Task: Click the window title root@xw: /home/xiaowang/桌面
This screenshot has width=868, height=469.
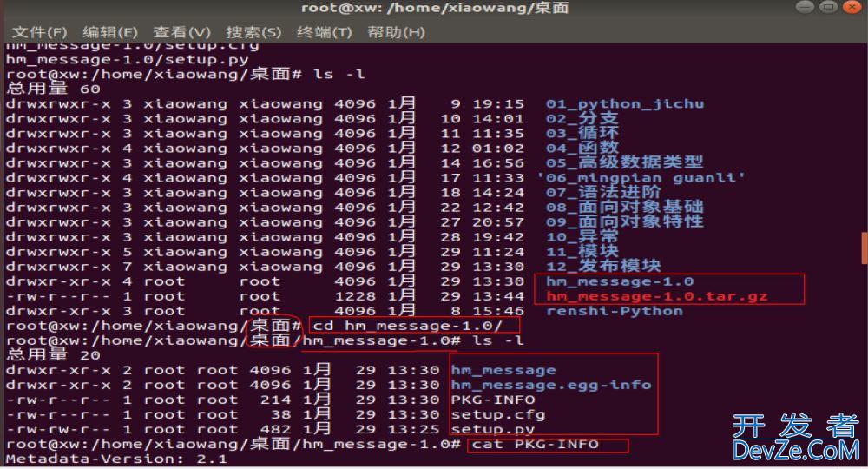Action: pos(435,8)
